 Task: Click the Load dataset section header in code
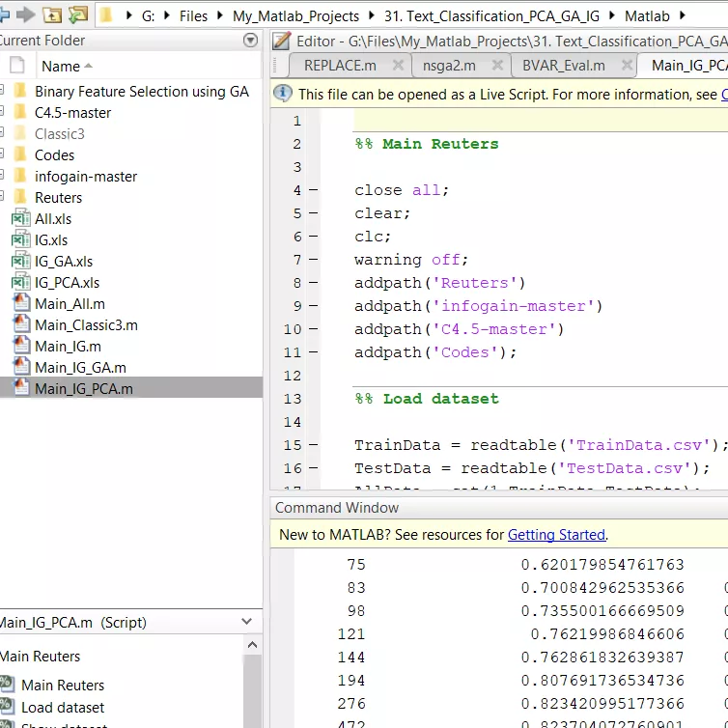point(427,399)
